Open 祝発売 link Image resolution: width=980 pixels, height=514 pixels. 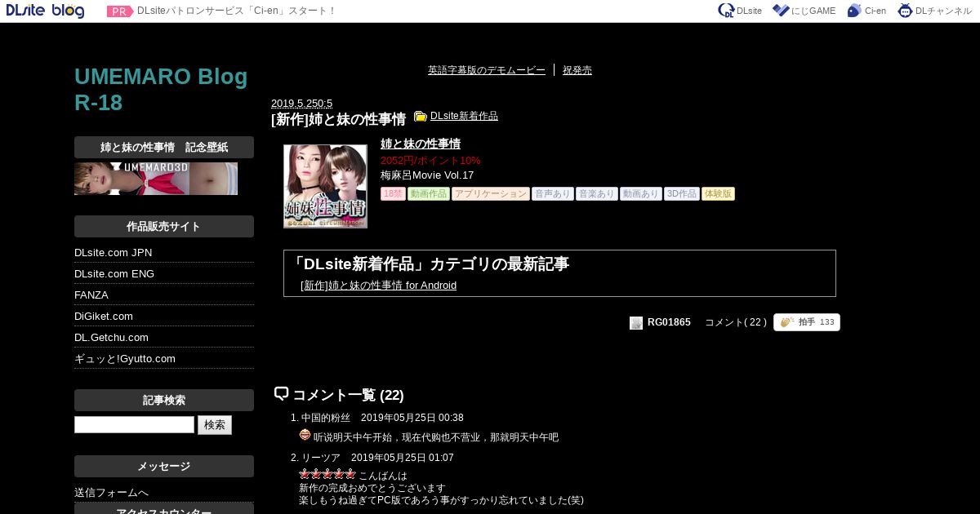577,70
